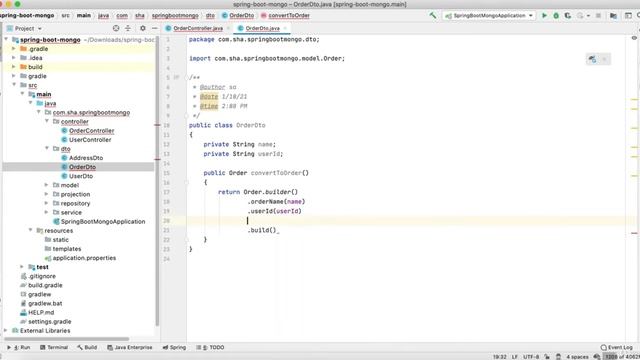This screenshot has height=360, width=640.
Task: Close the OrderDto.java tab
Action: 285,28
